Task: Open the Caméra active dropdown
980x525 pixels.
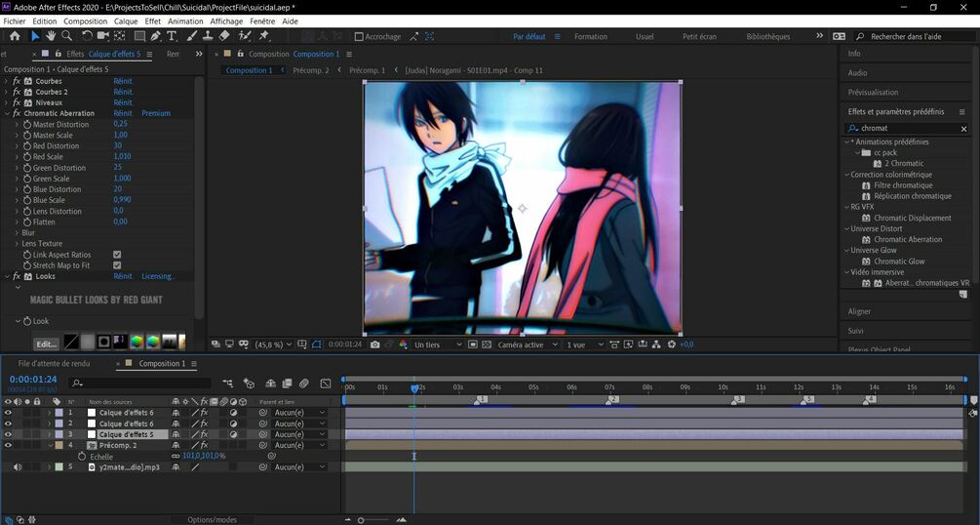Action: [x=528, y=344]
